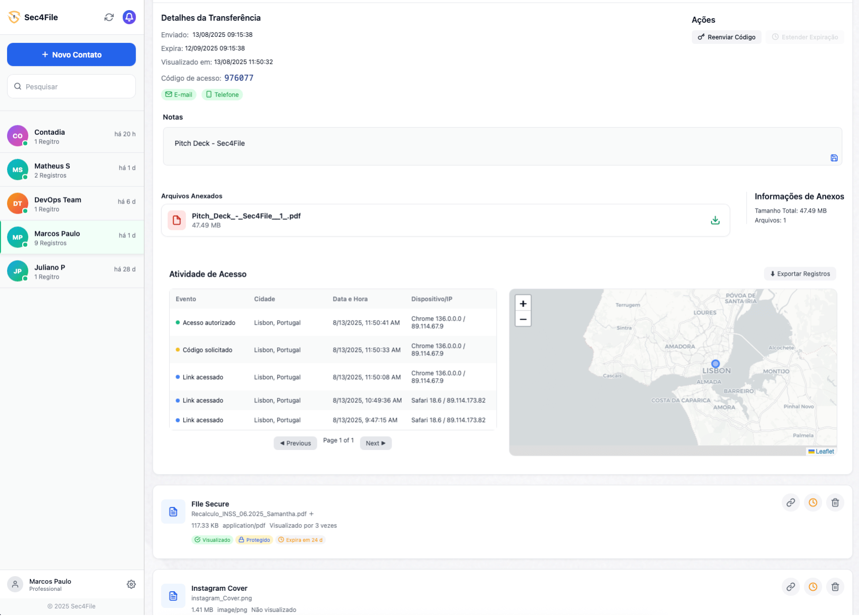Go to Next page of activity
859x616 pixels.
pyautogui.click(x=375, y=443)
